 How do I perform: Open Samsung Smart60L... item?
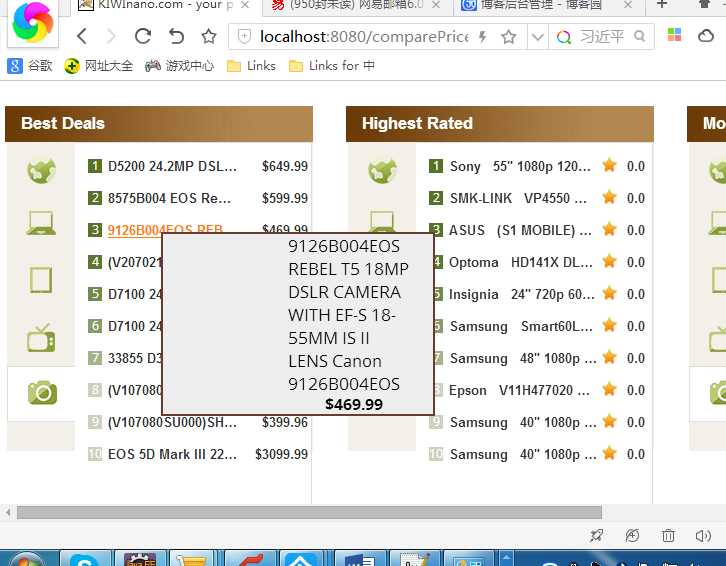(x=521, y=326)
